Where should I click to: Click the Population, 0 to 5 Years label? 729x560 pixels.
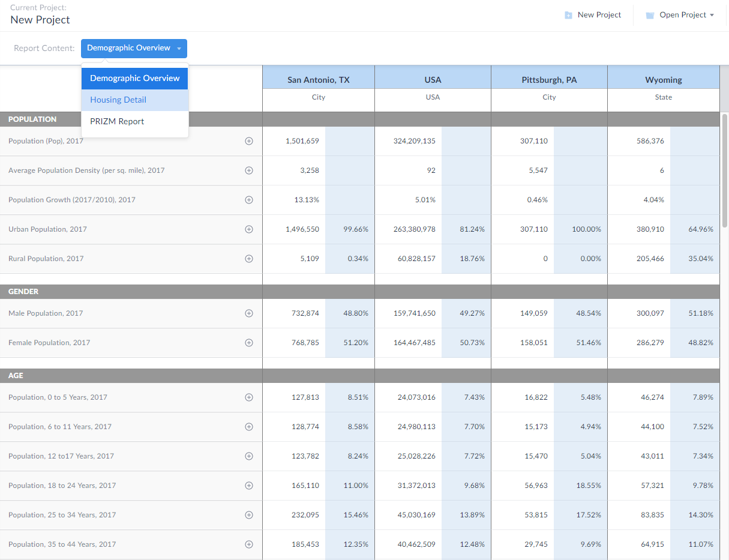click(x=58, y=397)
